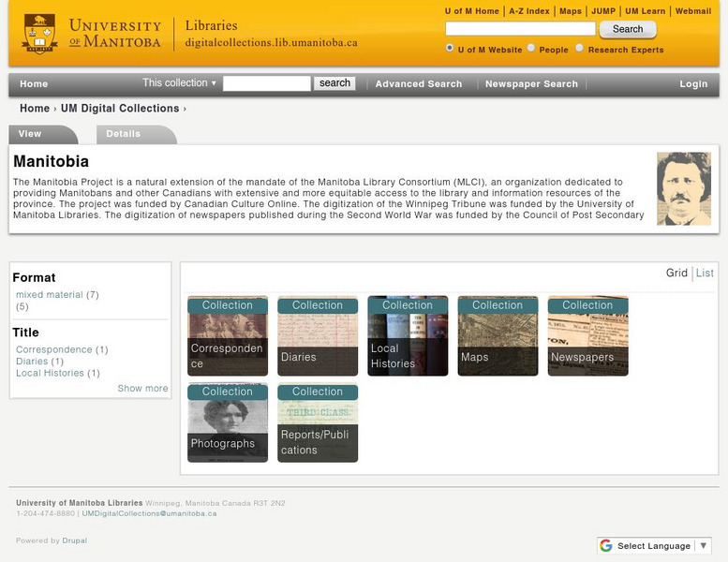Screen dimensions: 728x562
Task: Focus the collection search text field
Action: point(266,83)
